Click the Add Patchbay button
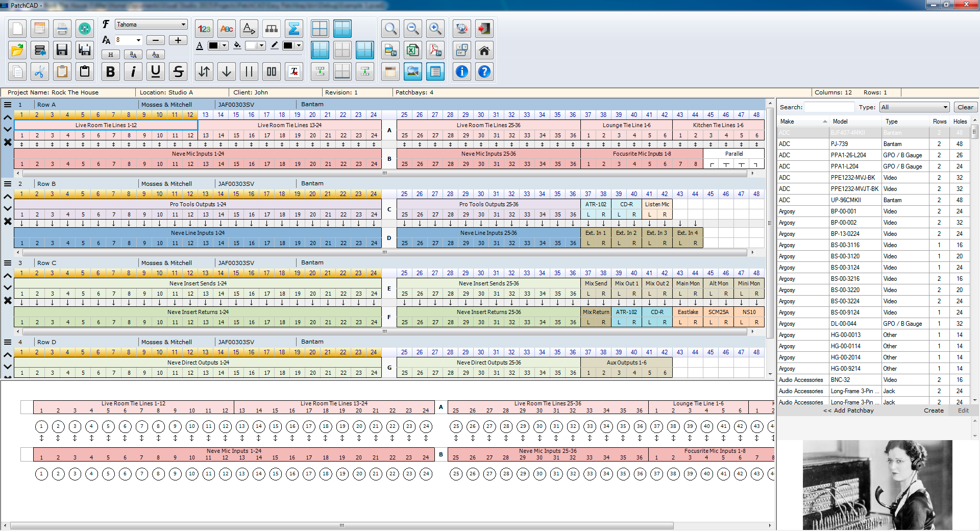 pos(848,411)
